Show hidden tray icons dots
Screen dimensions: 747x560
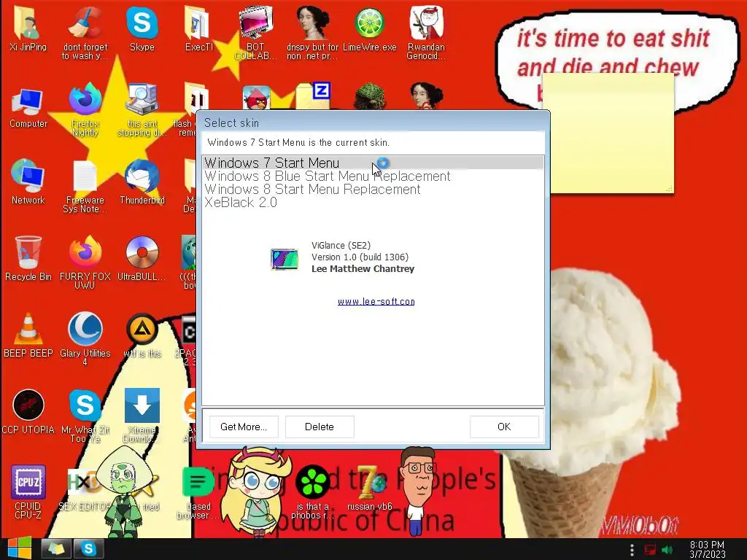(x=632, y=550)
